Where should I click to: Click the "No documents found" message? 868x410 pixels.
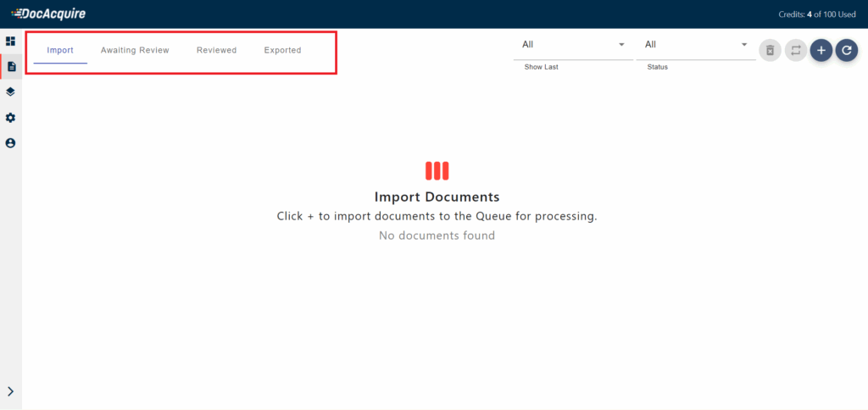coord(437,235)
